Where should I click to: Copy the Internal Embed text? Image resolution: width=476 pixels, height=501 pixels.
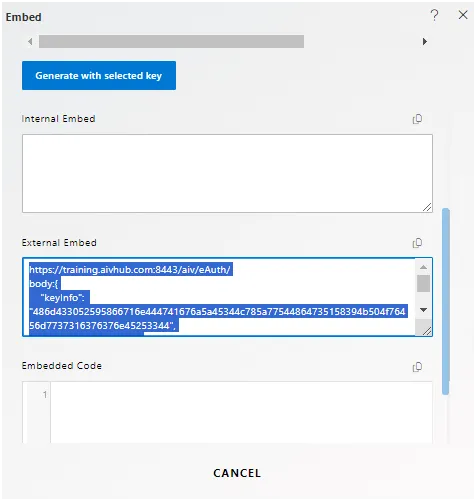(x=417, y=119)
